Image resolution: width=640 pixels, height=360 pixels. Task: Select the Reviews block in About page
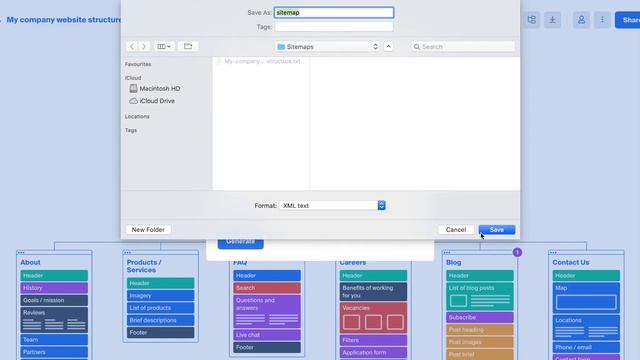[54, 320]
